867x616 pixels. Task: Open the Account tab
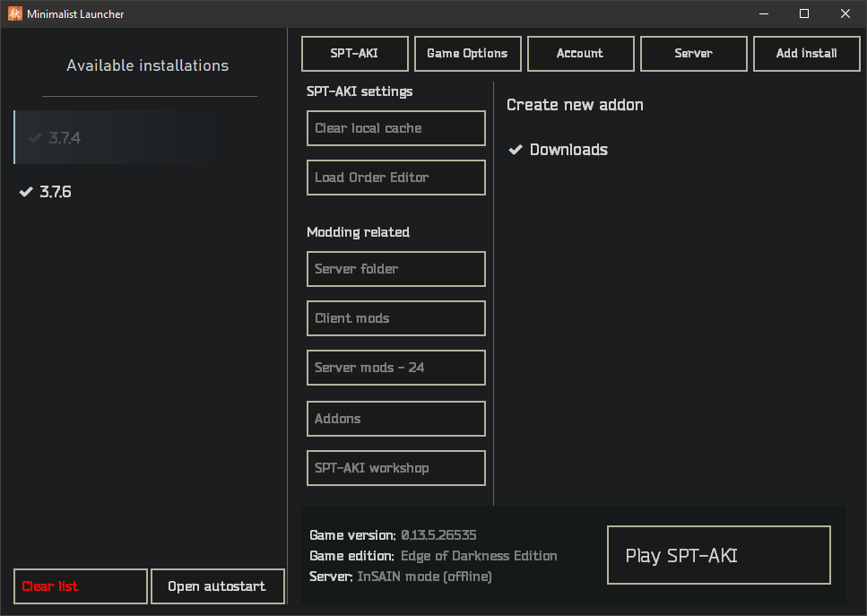click(580, 54)
